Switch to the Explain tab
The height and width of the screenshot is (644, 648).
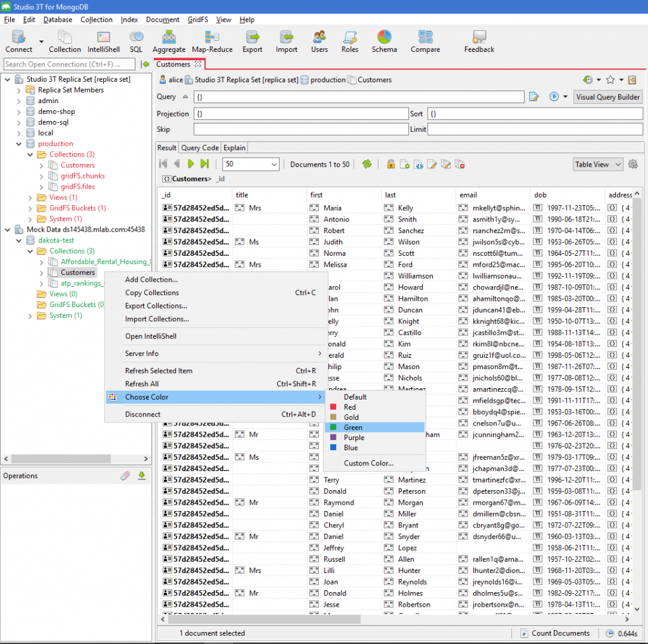click(234, 148)
